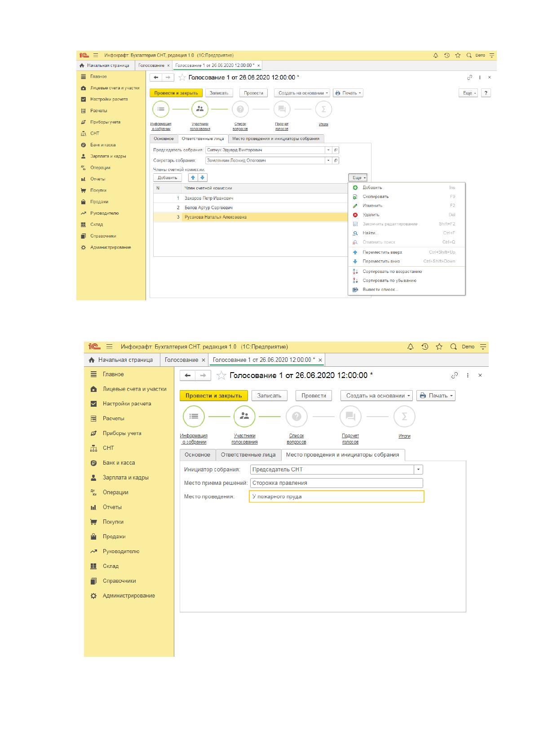Expand the Председатель собрания dropdown arrow
This screenshot has height=756, width=535.
tap(328, 150)
